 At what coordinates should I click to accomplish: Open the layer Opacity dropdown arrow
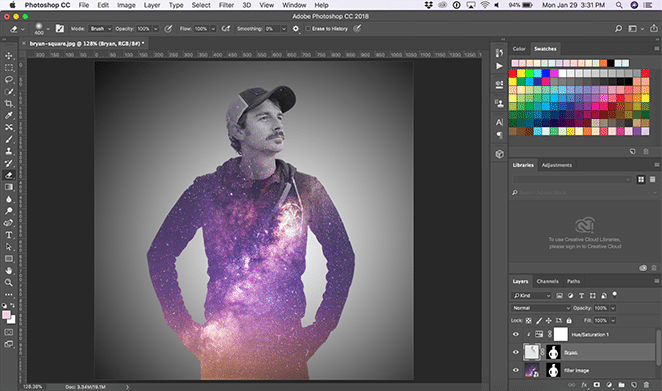point(613,308)
